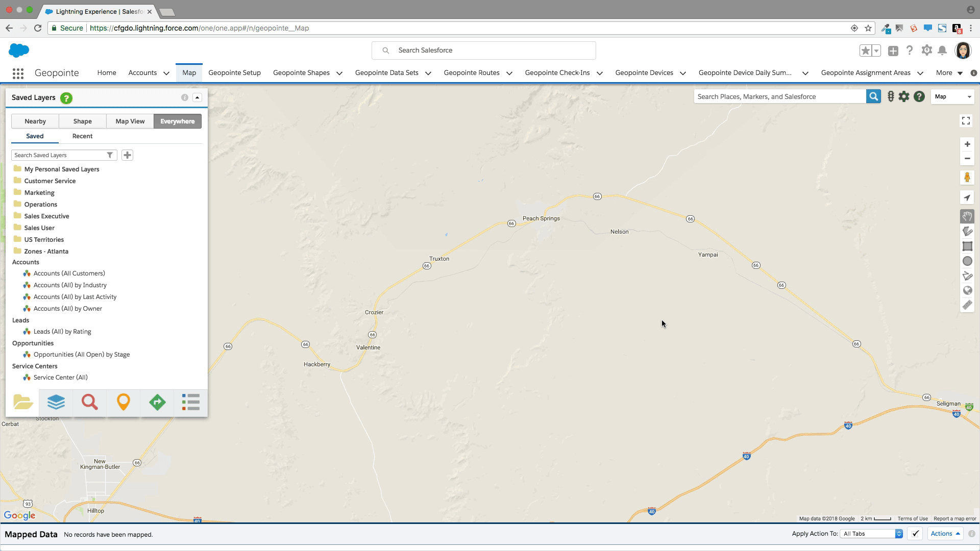Screen dimensions: 980x551
Task: Click the Add new saved layer button
Action: click(127, 155)
